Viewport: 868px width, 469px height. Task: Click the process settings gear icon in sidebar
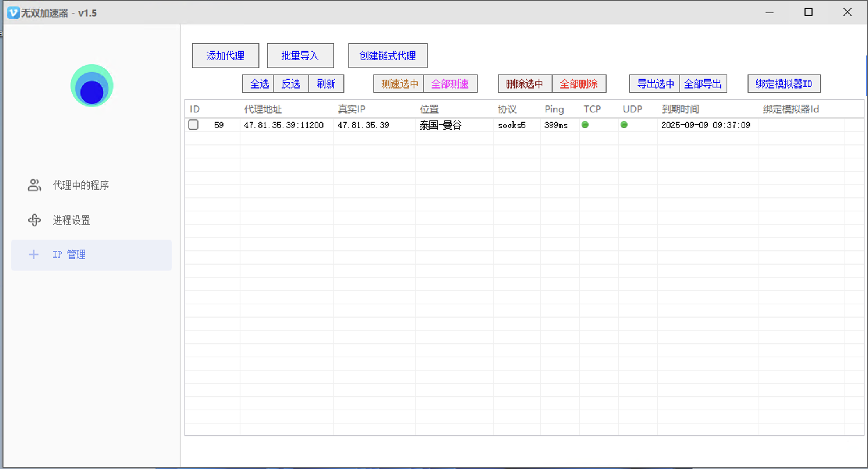point(34,220)
